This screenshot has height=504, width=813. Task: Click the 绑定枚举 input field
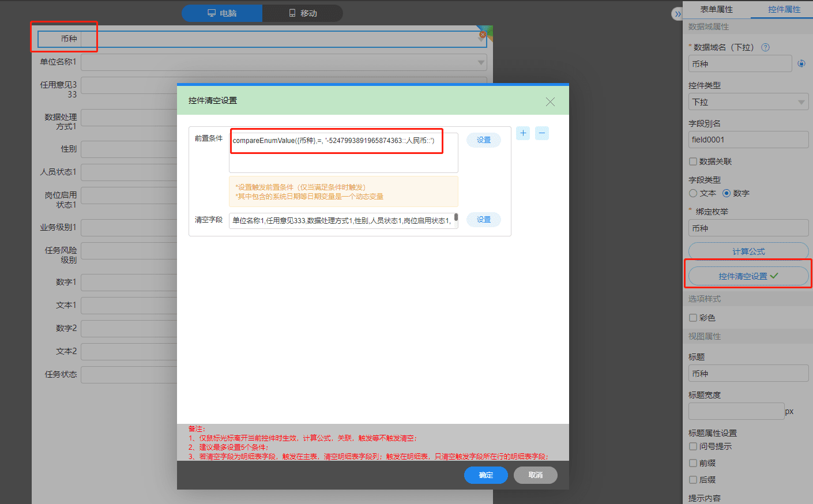tap(748, 228)
